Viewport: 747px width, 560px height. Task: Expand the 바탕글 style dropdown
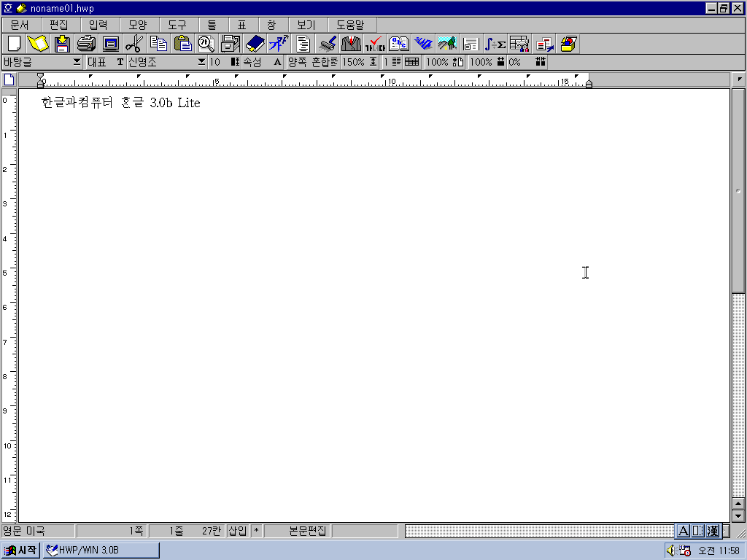[77, 62]
